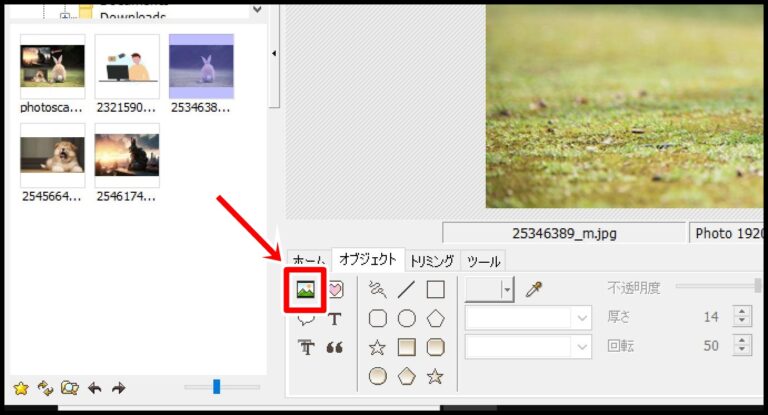The height and width of the screenshot is (415, 768).
Task: Click the redo forward arrow
Action: pos(119,388)
